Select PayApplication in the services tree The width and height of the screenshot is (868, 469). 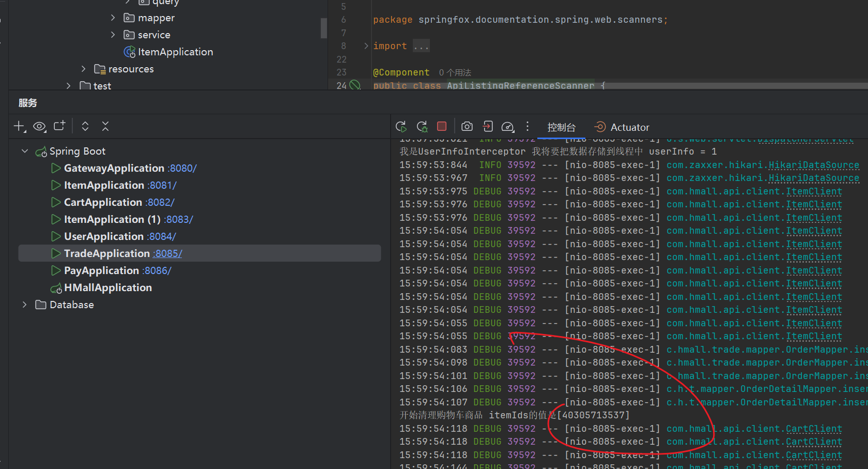[101, 270]
